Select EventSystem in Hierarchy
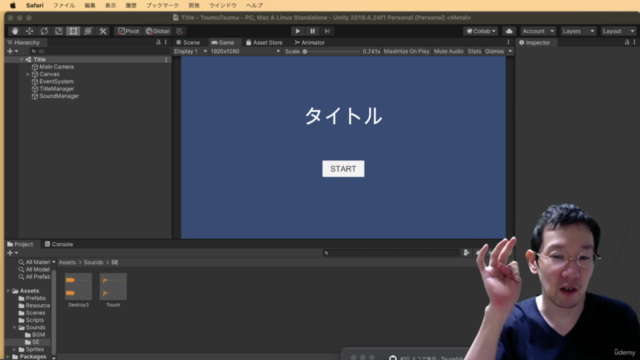This screenshot has height=360, width=640. click(x=56, y=82)
